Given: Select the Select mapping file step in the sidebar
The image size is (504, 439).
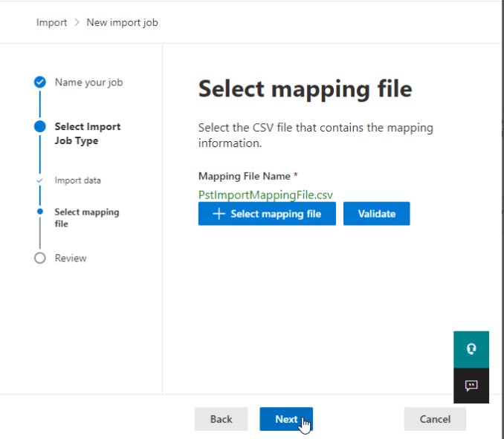Looking at the screenshot, I should [86, 218].
